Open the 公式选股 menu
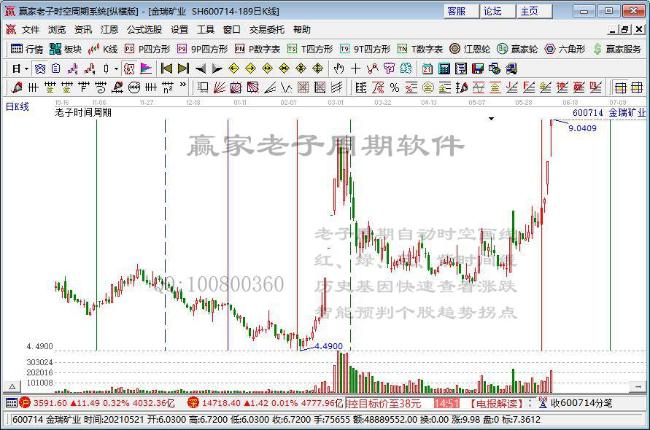This screenshot has width=650, height=430. [x=144, y=29]
